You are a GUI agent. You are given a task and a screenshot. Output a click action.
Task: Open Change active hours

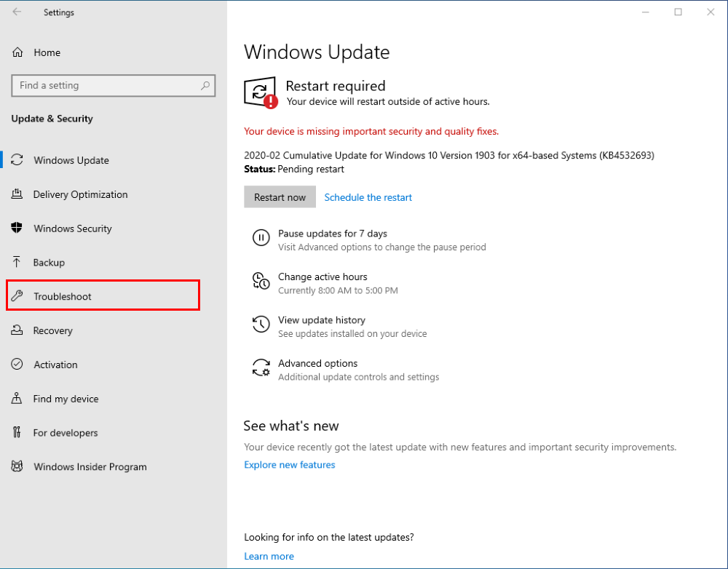pos(323,276)
